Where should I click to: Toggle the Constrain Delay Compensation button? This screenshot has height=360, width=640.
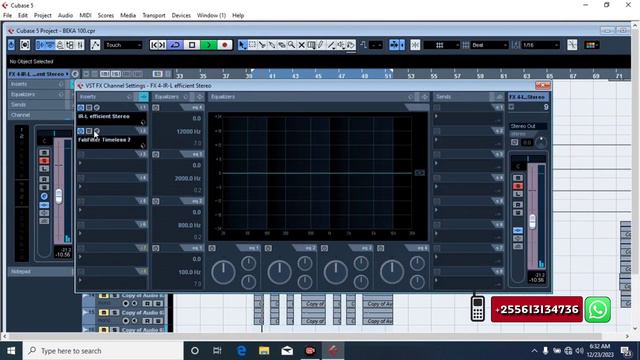pyautogui.click(x=11, y=45)
